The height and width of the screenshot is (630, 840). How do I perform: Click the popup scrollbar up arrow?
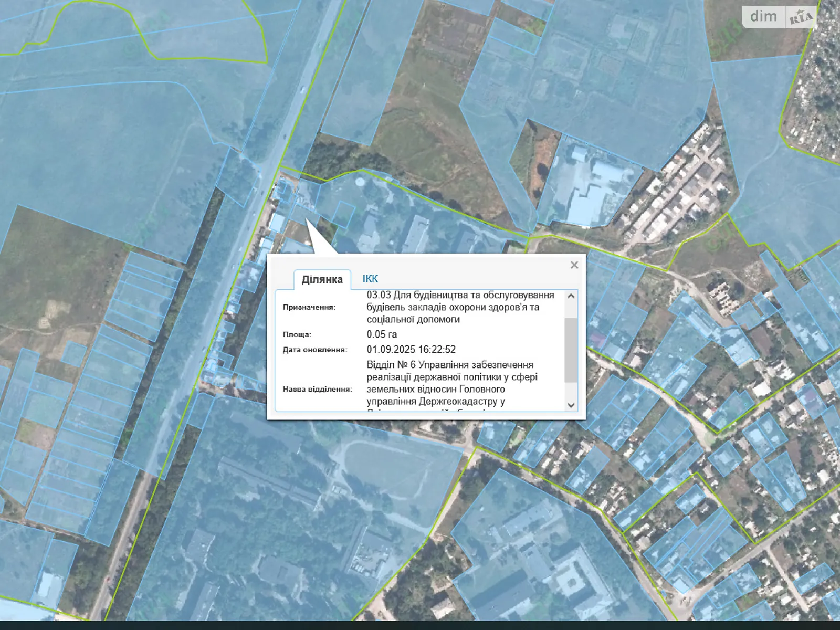pyautogui.click(x=571, y=297)
